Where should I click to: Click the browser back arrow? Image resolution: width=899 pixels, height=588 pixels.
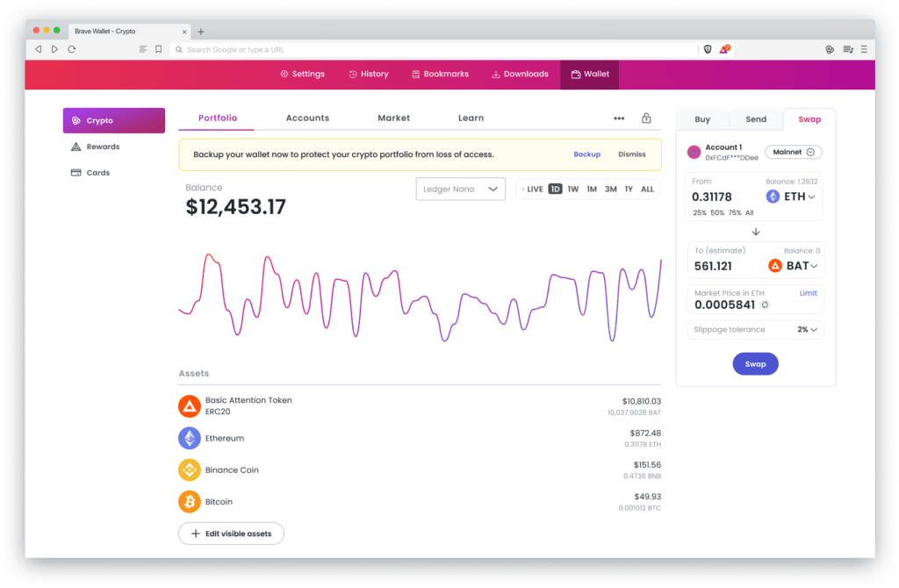click(x=39, y=49)
